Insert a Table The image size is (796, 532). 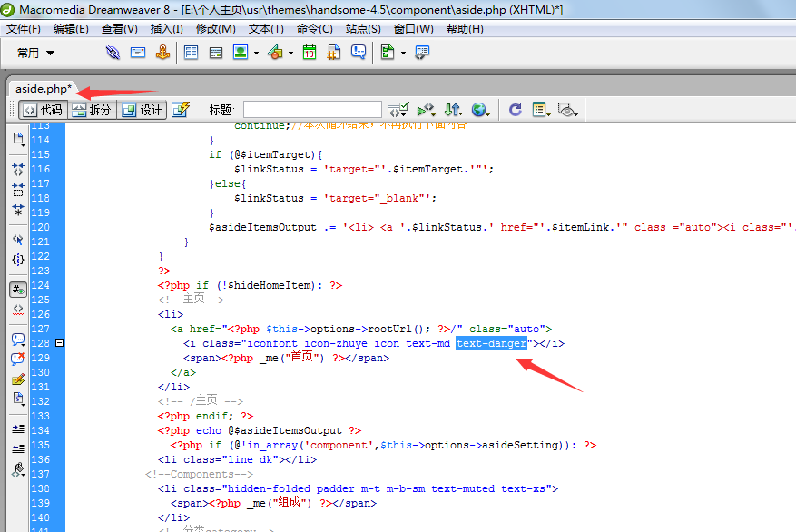coord(191,53)
